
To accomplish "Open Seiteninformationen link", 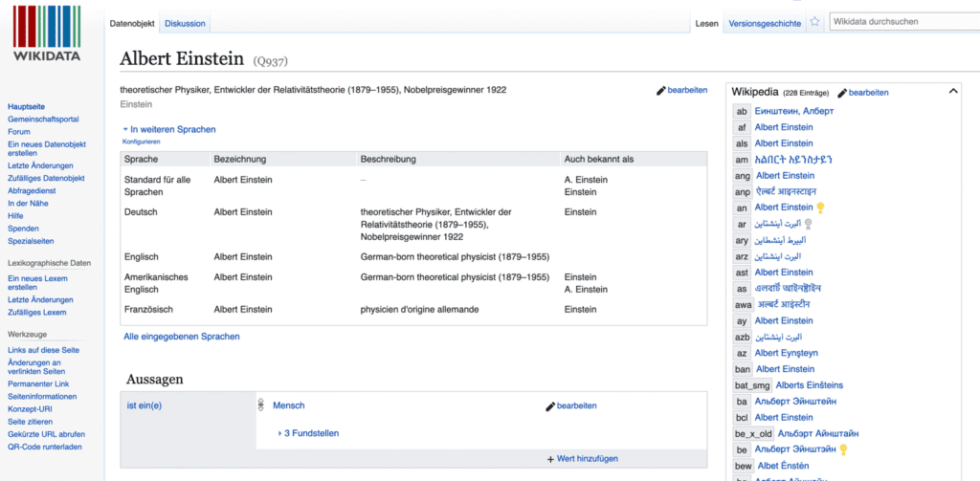I will pyautogui.click(x=42, y=396).
